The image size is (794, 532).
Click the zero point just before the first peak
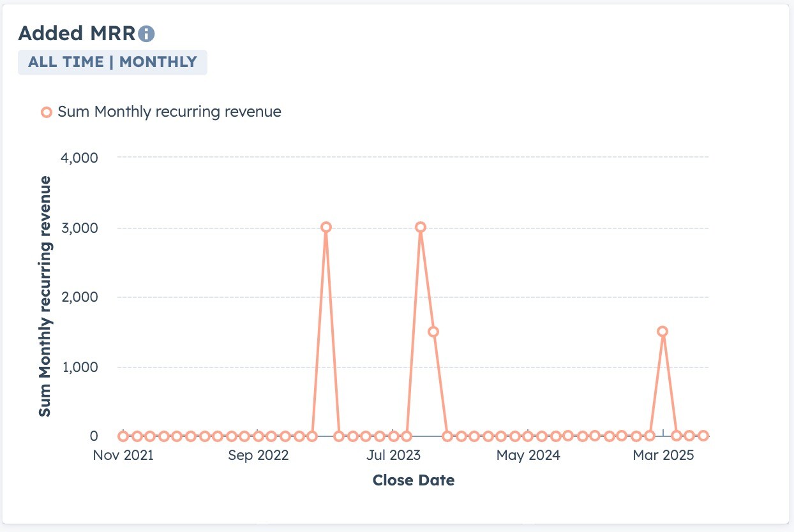312,436
